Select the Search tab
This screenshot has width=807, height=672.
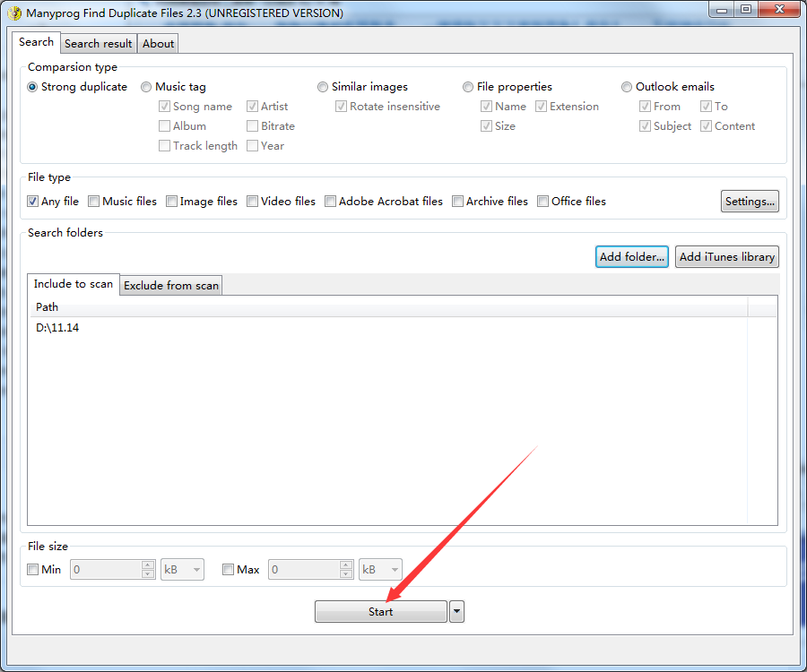click(x=36, y=42)
